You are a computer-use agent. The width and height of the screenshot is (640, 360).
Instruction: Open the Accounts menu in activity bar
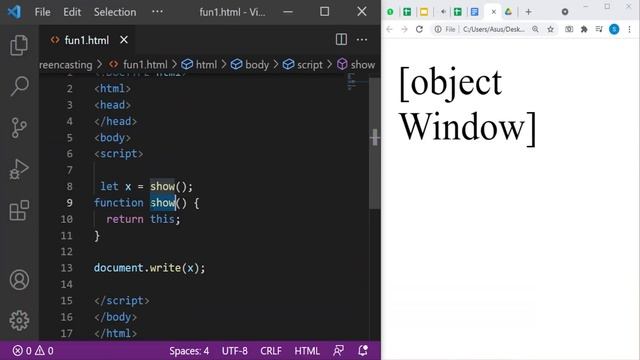click(19, 280)
